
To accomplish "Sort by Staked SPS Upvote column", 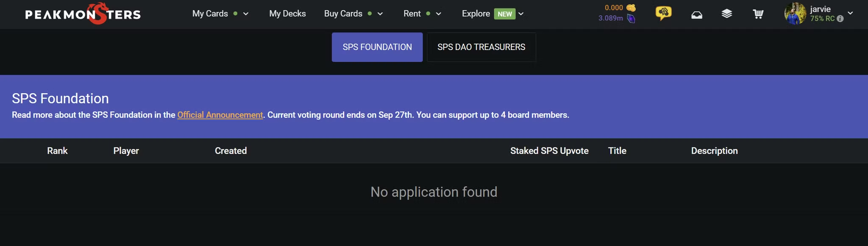I will pos(549,151).
